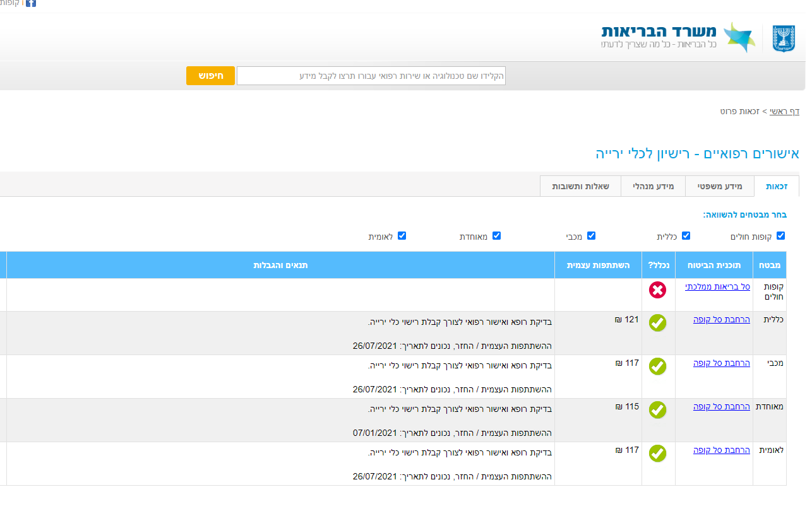
Task: Switch to the מידע משפטי tab
Action: pyautogui.click(x=719, y=186)
